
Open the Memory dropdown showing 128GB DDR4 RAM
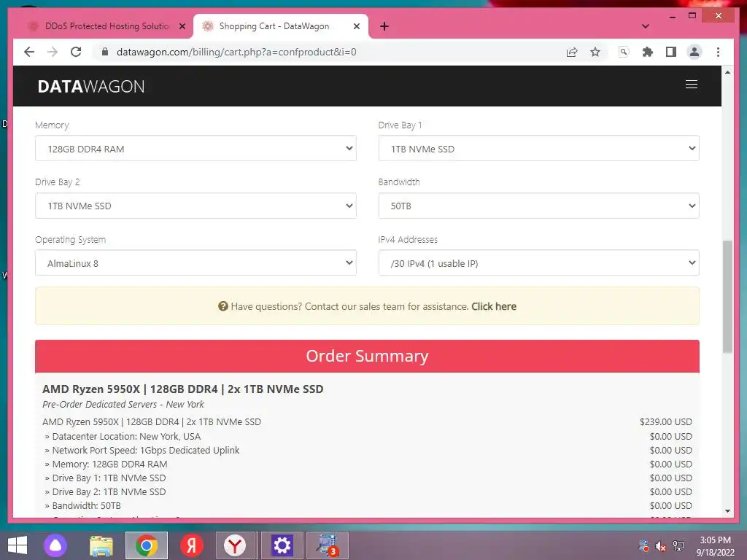(196, 149)
